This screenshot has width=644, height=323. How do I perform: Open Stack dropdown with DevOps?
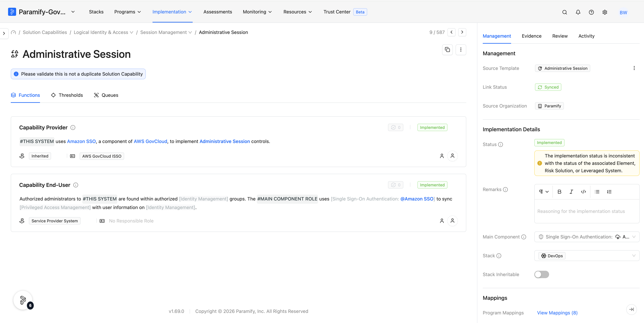coord(587,256)
